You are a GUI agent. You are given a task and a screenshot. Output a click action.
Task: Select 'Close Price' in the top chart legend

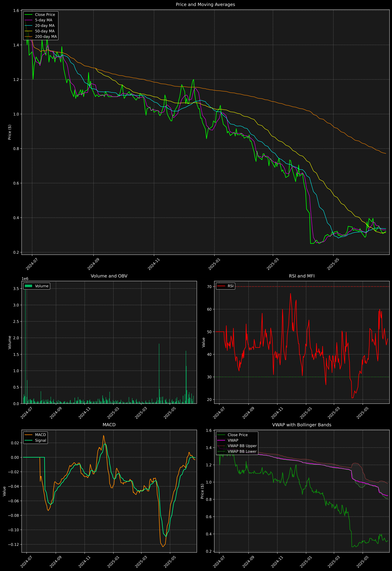click(45, 15)
